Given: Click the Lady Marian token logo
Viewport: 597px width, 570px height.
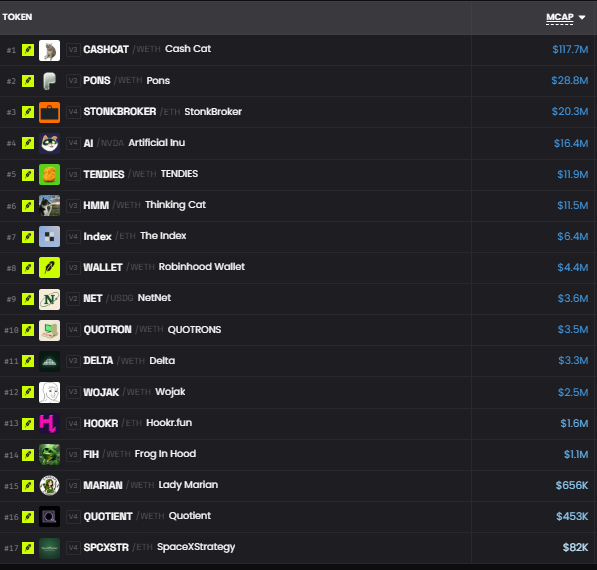Looking at the screenshot, I should tap(49, 485).
